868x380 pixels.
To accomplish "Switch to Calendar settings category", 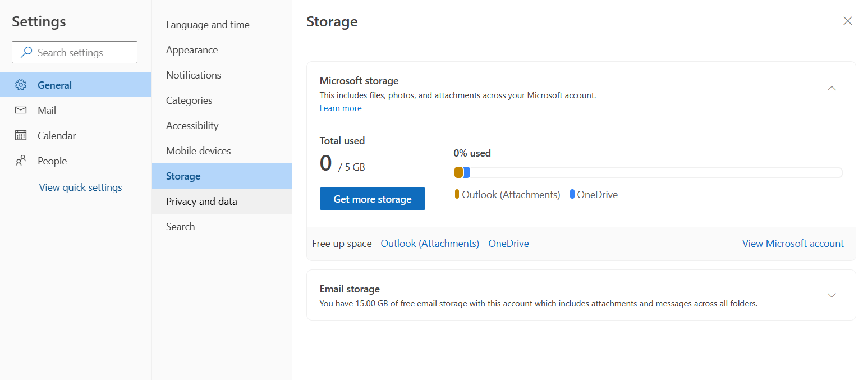I will [x=76, y=135].
